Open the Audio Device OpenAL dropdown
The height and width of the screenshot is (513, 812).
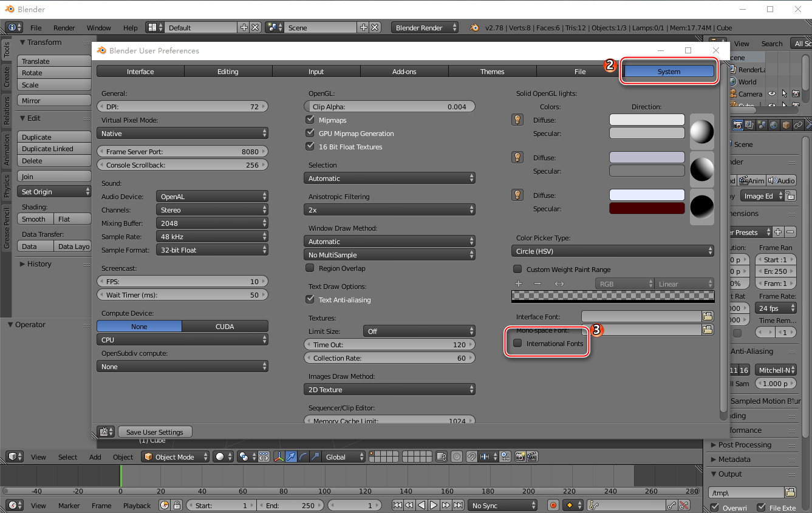(x=212, y=196)
